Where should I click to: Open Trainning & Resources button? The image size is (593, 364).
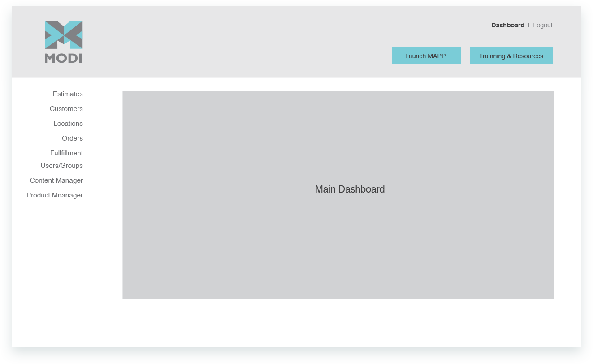coord(511,56)
